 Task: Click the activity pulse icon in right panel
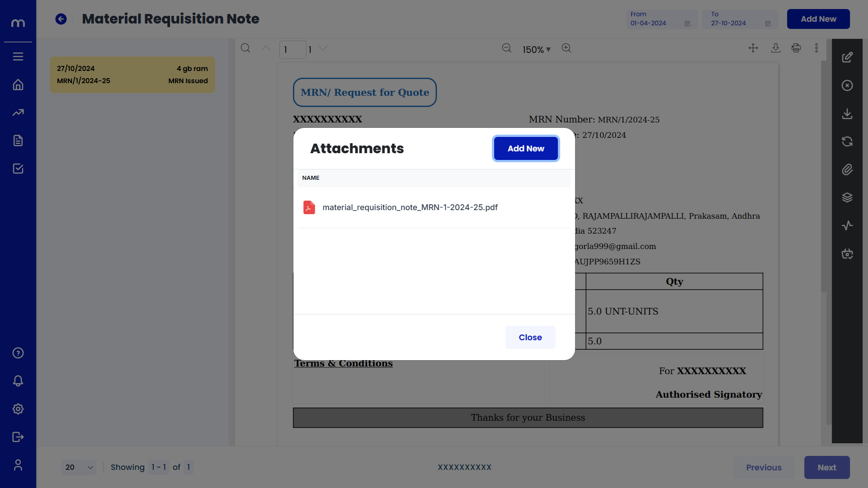click(x=847, y=225)
